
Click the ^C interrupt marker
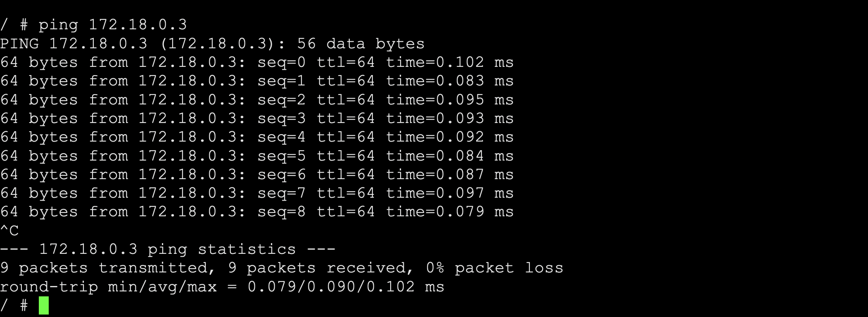[9, 231]
